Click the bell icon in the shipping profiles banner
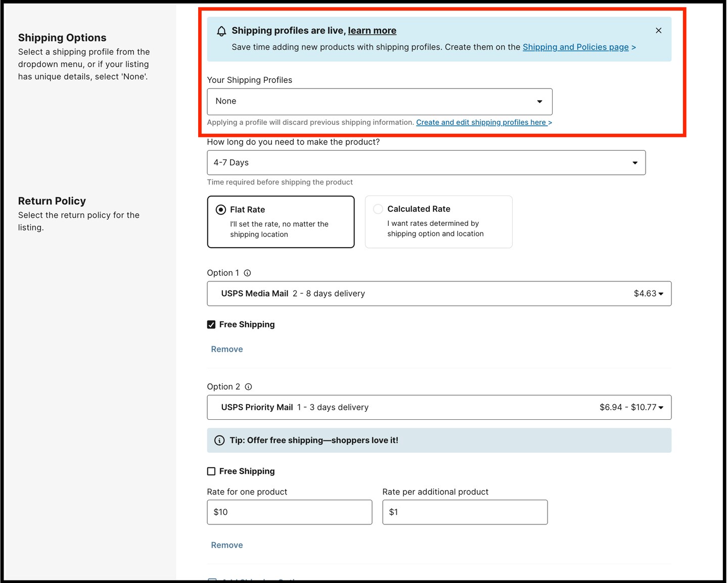This screenshot has width=728, height=583. pyautogui.click(x=221, y=31)
